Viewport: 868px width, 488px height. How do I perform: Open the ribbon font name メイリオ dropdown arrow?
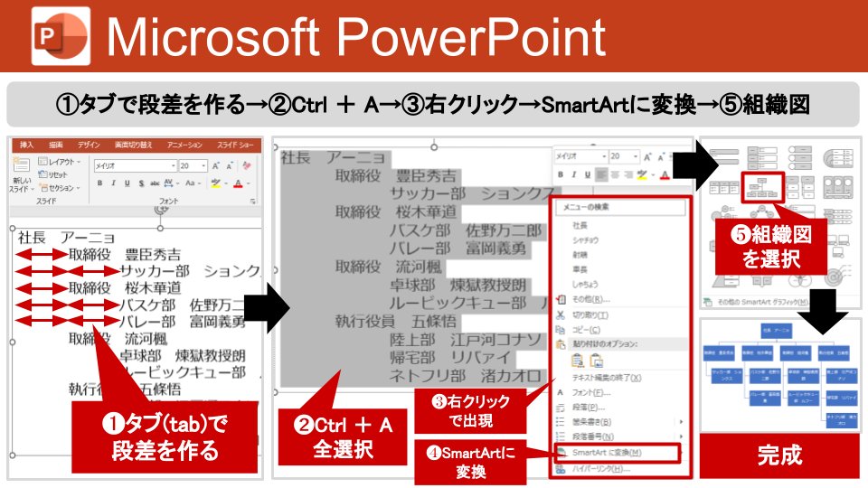pyautogui.click(x=174, y=165)
